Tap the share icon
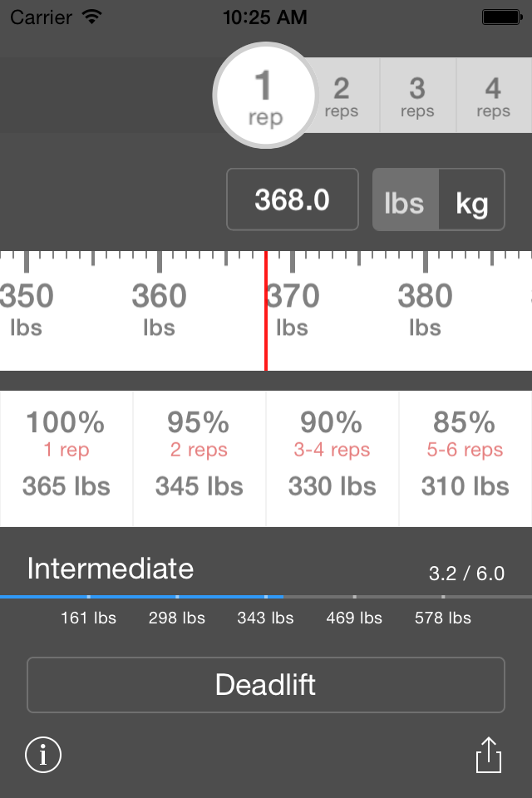 point(489,755)
